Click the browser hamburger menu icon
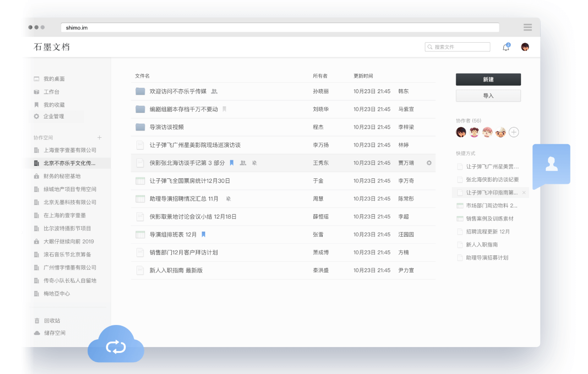This screenshot has width=588, height=374. (527, 27)
